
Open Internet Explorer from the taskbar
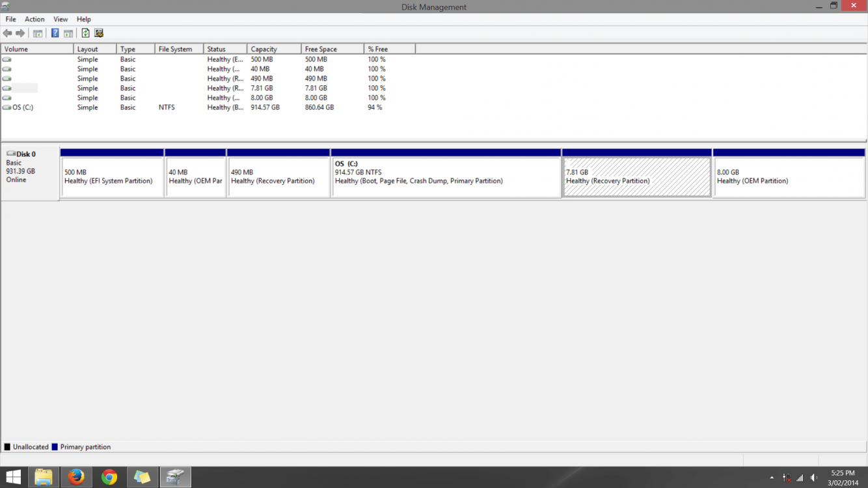coord(76,476)
